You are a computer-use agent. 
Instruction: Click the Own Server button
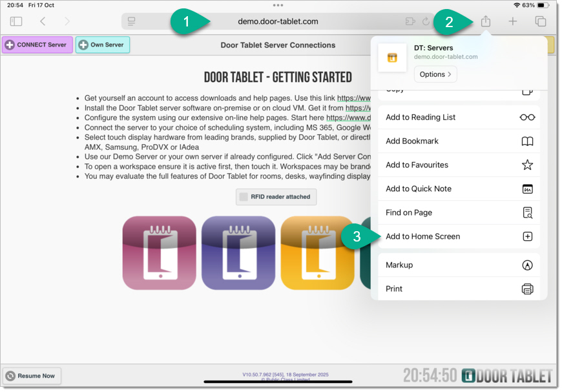tap(103, 45)
